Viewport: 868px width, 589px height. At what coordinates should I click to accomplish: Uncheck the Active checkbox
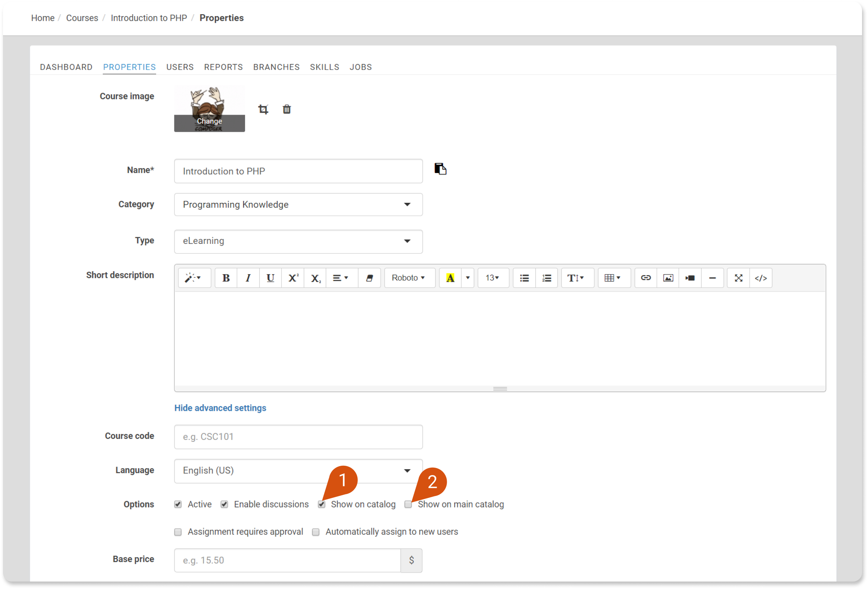178,505
